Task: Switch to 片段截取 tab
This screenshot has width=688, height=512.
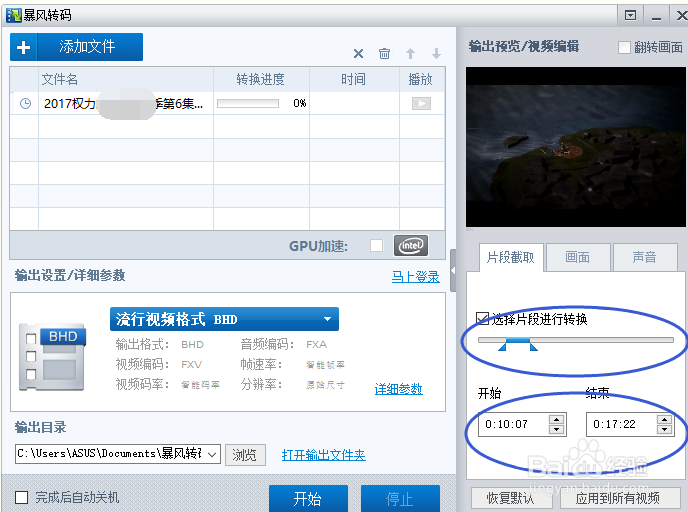Action: point(511,257)
